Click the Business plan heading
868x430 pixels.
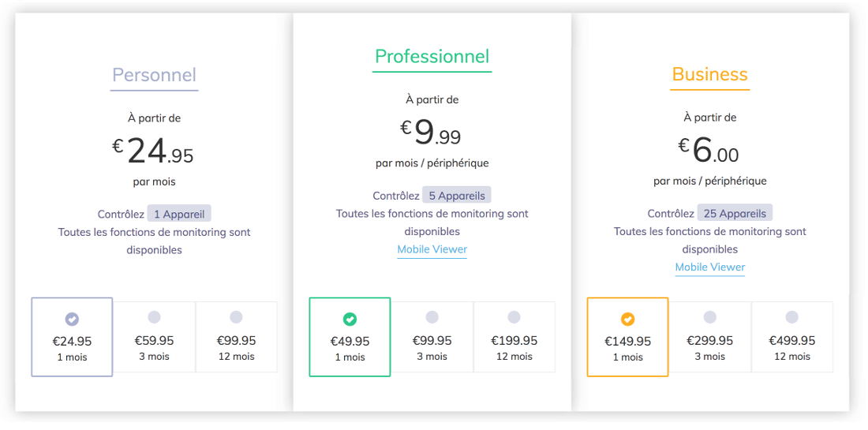pyautogui.click(x=709, y=74)
